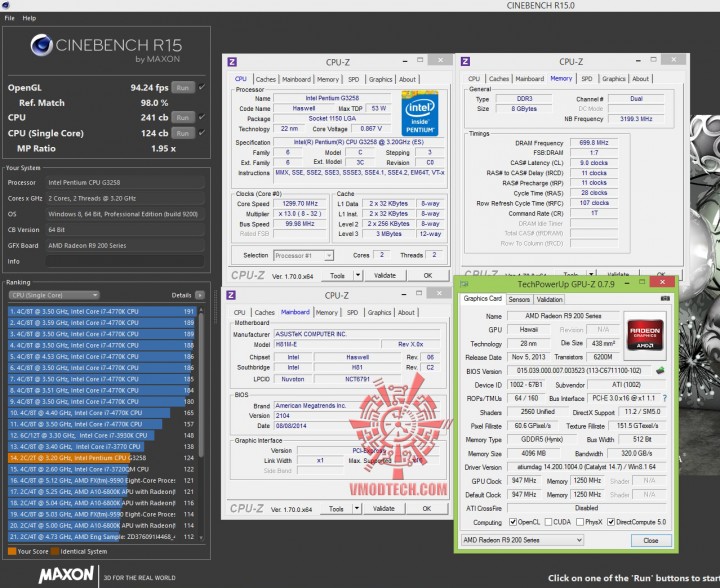720x588 pixels.
Task: Click the Info input field in Your System
Action: (x=124, y=261)
